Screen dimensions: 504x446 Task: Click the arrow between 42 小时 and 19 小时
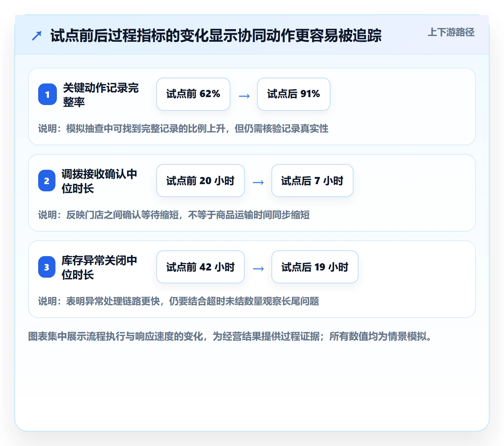click(x=258, y=269)
